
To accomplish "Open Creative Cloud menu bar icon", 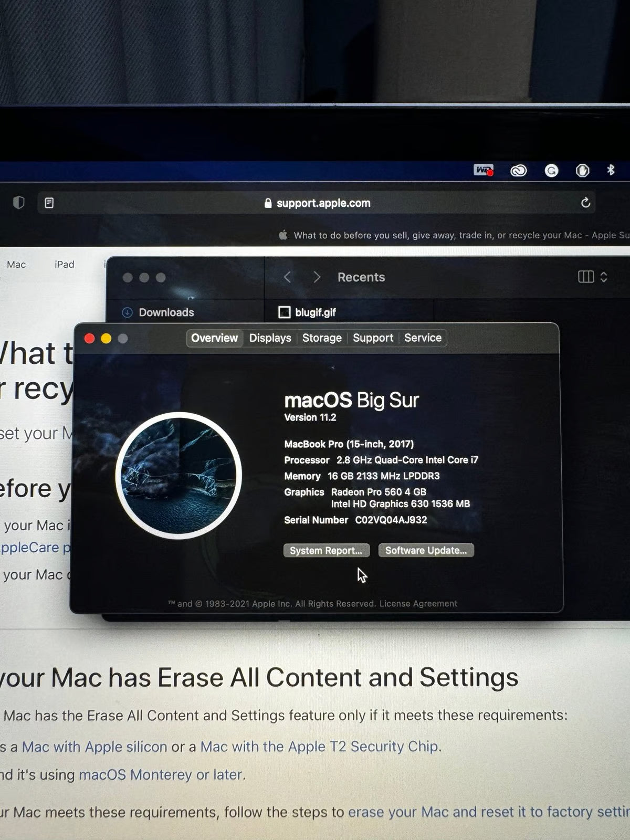I will pos(519,171).
